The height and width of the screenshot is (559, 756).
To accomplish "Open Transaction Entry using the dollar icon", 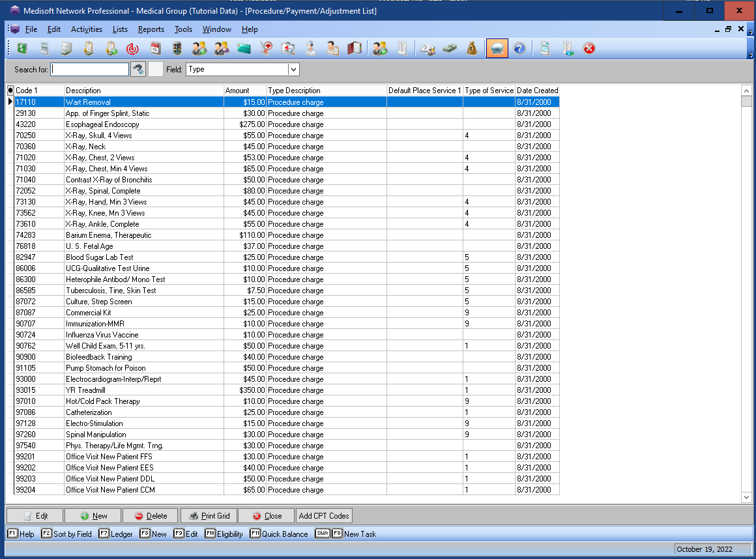I will [22, 48].
